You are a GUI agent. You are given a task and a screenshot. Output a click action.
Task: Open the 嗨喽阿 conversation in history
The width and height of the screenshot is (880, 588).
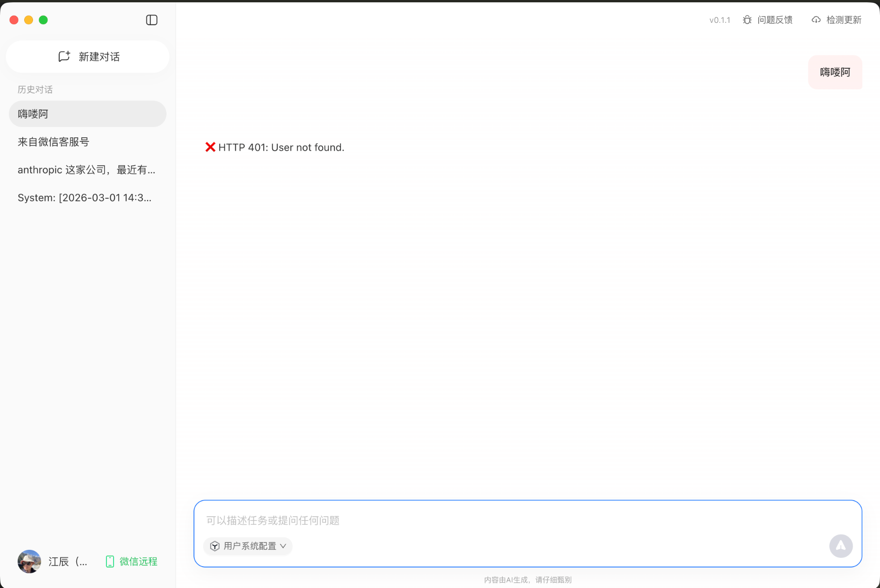tap(87, 114)
